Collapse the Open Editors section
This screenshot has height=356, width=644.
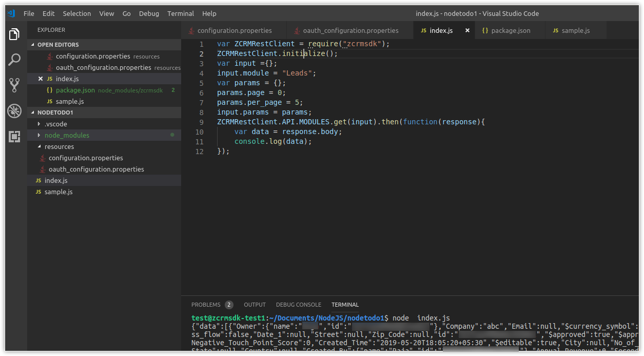(34, 45)
